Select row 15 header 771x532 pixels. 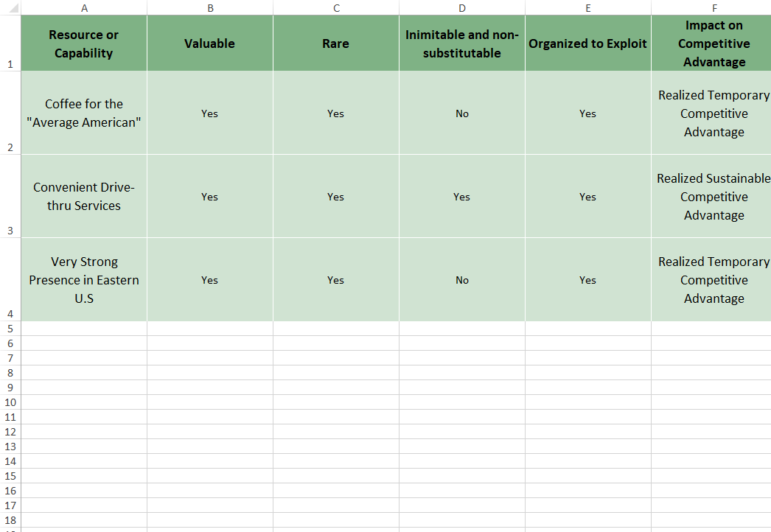click(x=10, y=476)
